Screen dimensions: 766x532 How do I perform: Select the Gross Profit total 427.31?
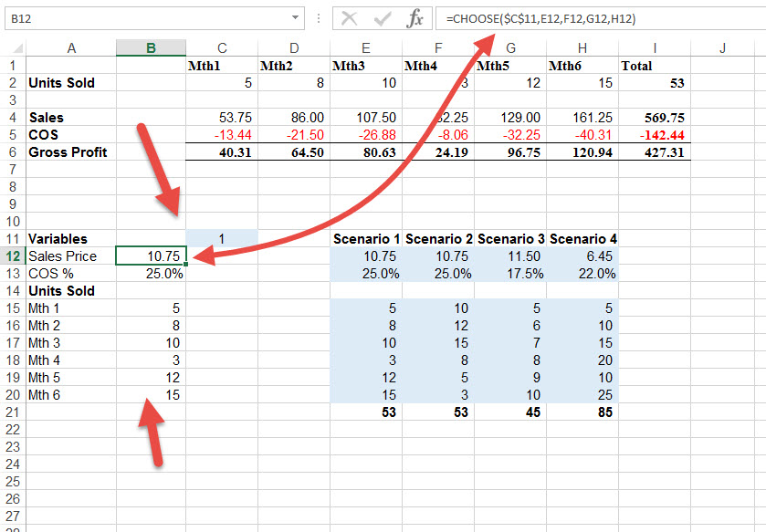[654, 151]
